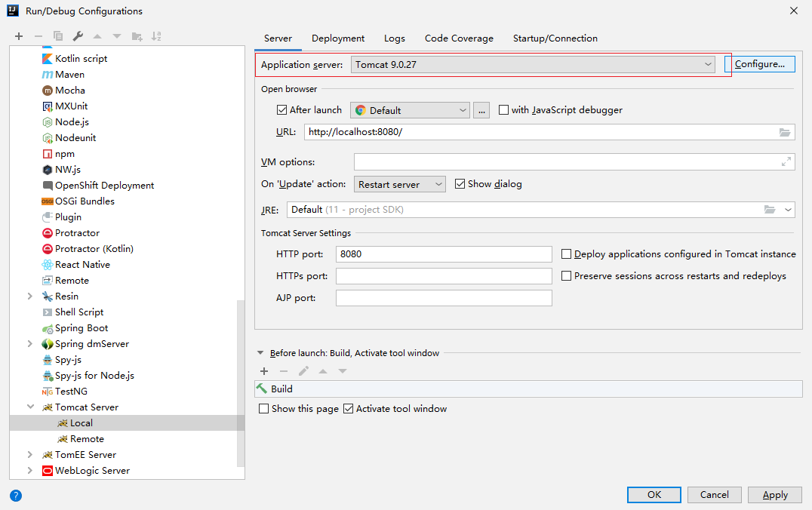Click the move configuration down arrow
812x510 pixels.
117,36
